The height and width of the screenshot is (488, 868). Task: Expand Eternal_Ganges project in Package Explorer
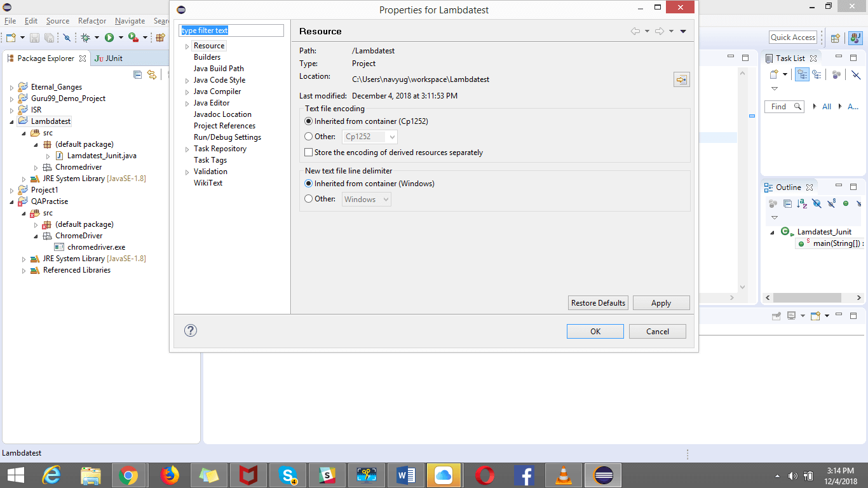[11, 87]
